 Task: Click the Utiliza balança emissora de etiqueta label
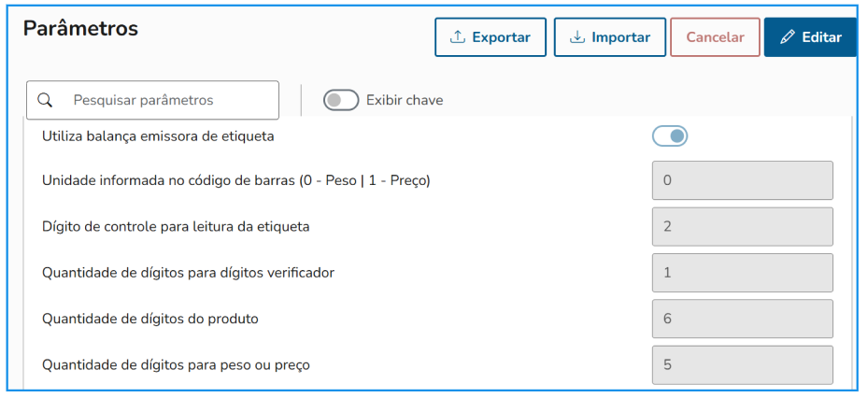pos(158,136)
